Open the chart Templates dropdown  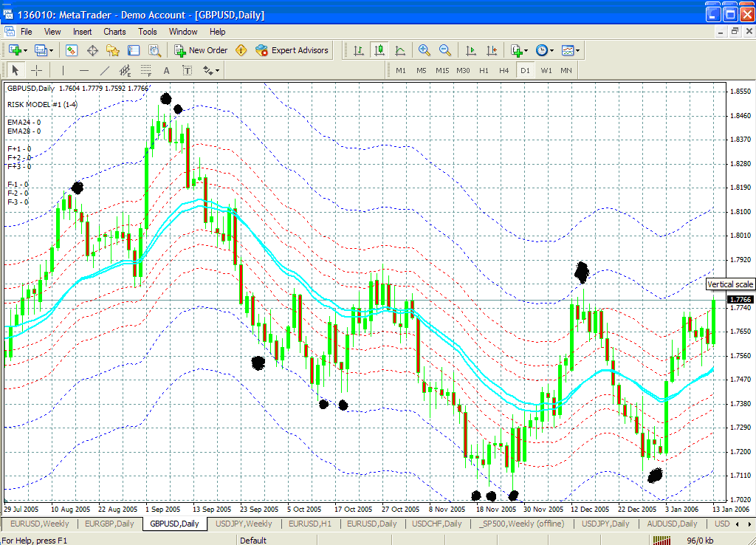click(570, 50)
